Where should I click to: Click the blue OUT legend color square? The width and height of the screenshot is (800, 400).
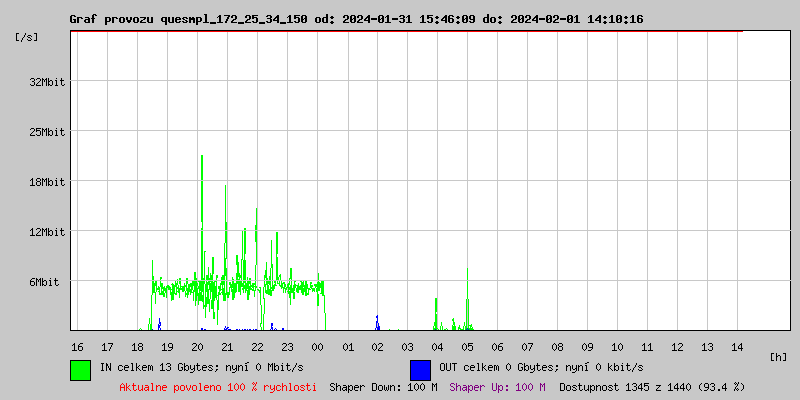[420, 369]
